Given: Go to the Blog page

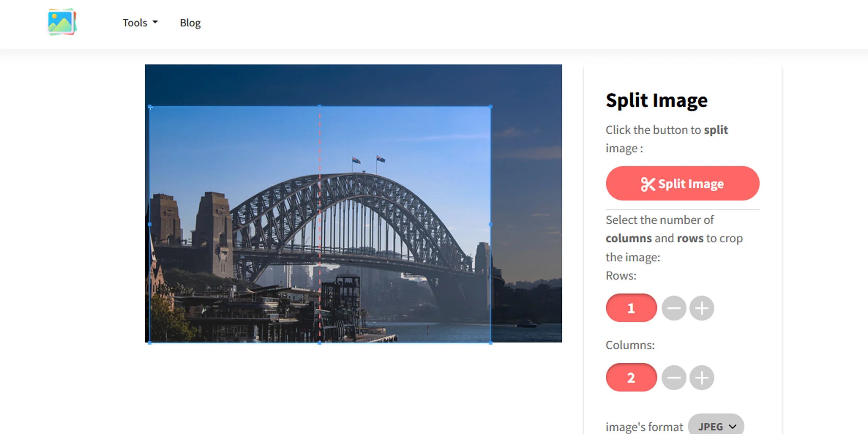Looking at the screenshot, I should (190, 22).
